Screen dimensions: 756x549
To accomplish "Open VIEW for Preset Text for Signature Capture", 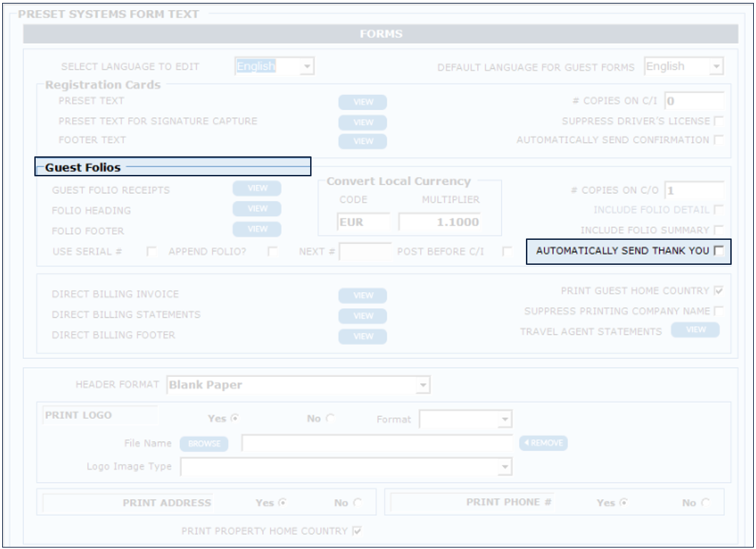I will tap(362, 122).
